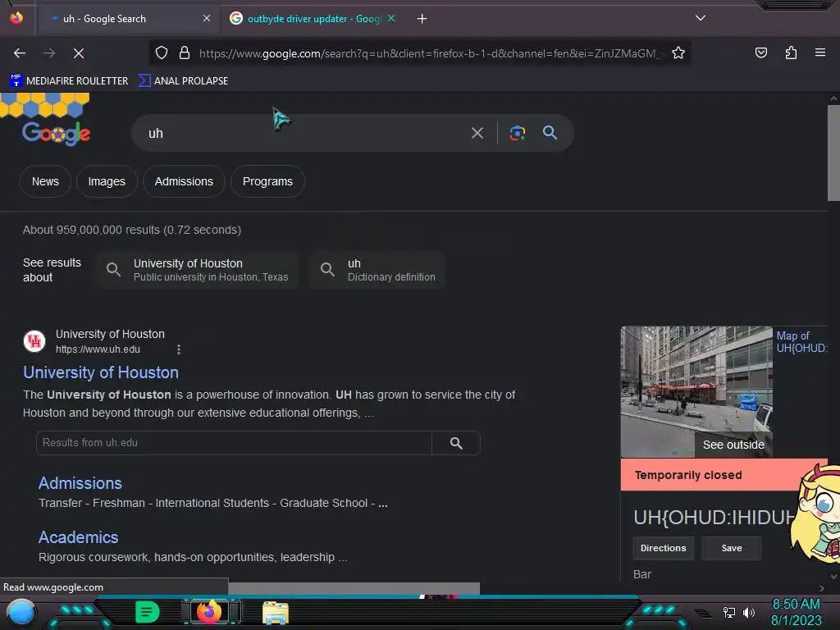Viewport: 840px width, 630px height.
Task: Click the Directions button
Action: [x=663, y=548]
